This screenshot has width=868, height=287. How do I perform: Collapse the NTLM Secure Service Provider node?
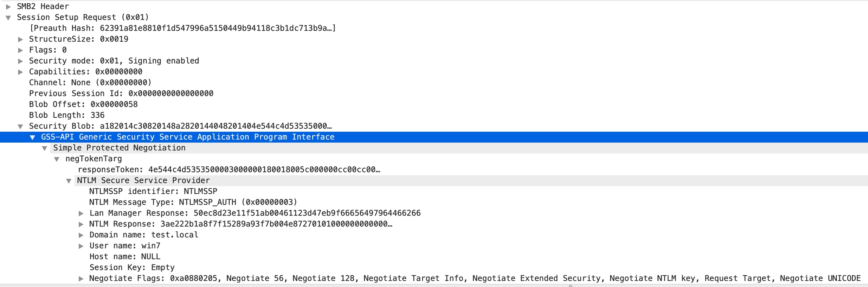click(69, 181)
